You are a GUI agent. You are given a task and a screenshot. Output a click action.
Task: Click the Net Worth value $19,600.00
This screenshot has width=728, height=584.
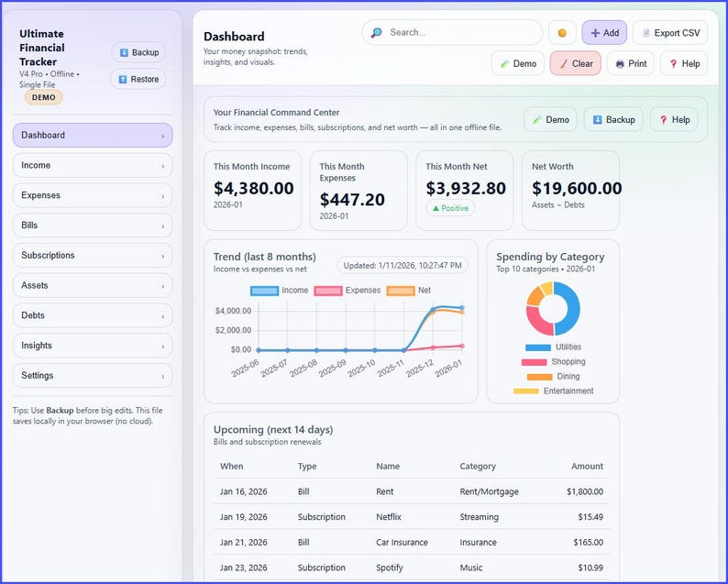[x=577, y=189]
